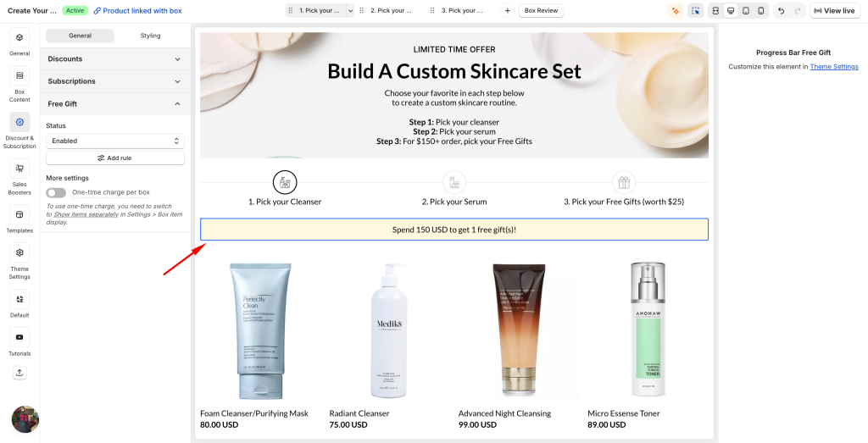
Task: Open the Status Enabled dropdown
Action: (115, 141)
